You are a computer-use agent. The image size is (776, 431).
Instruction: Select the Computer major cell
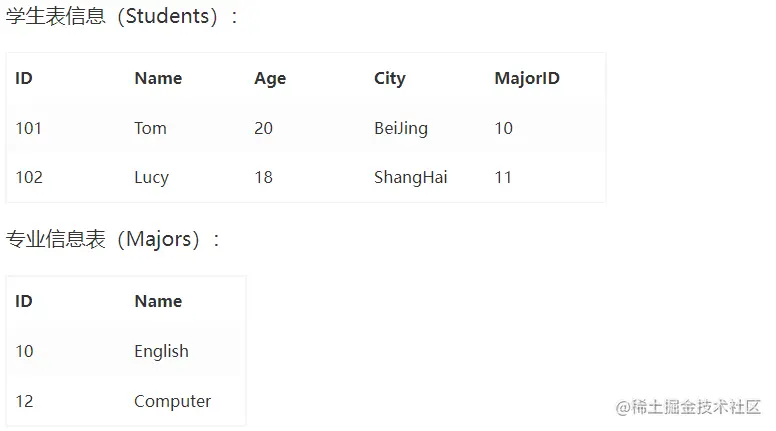point(173,401)
